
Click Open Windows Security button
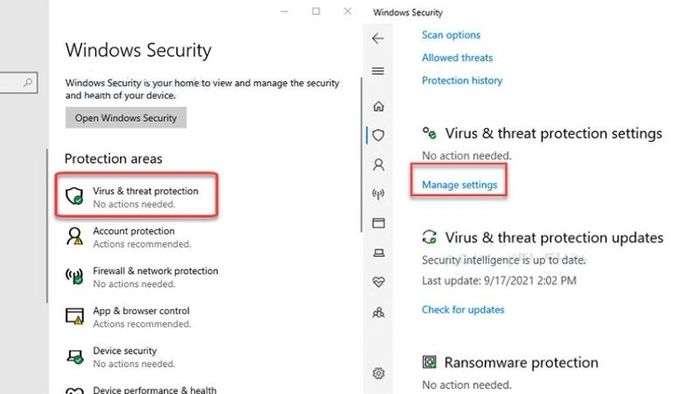(126, 118)
